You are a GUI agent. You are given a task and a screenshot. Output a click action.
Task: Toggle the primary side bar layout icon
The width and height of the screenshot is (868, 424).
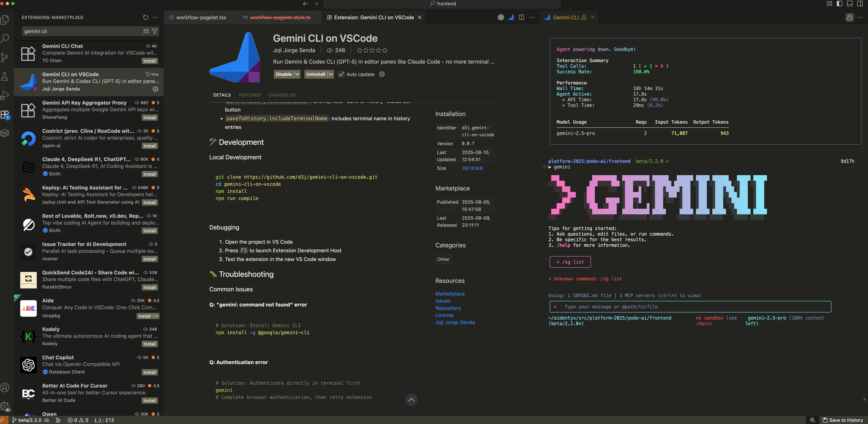point(839,4)
